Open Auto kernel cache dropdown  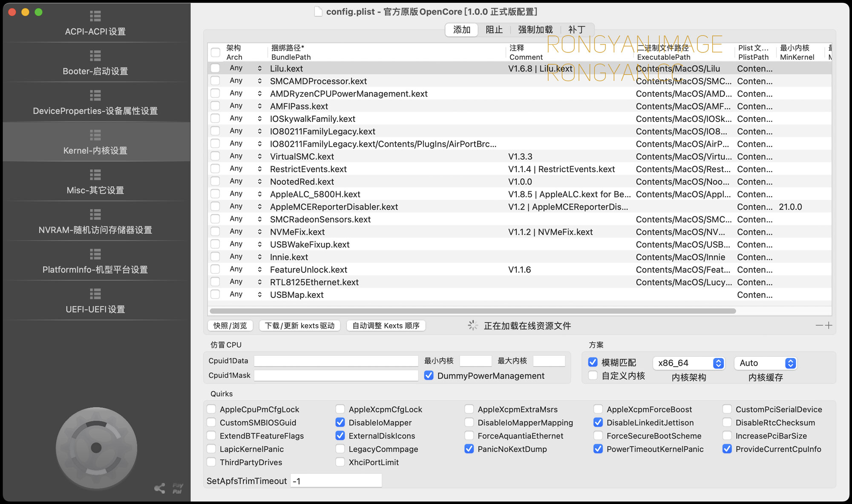(766, 363)
